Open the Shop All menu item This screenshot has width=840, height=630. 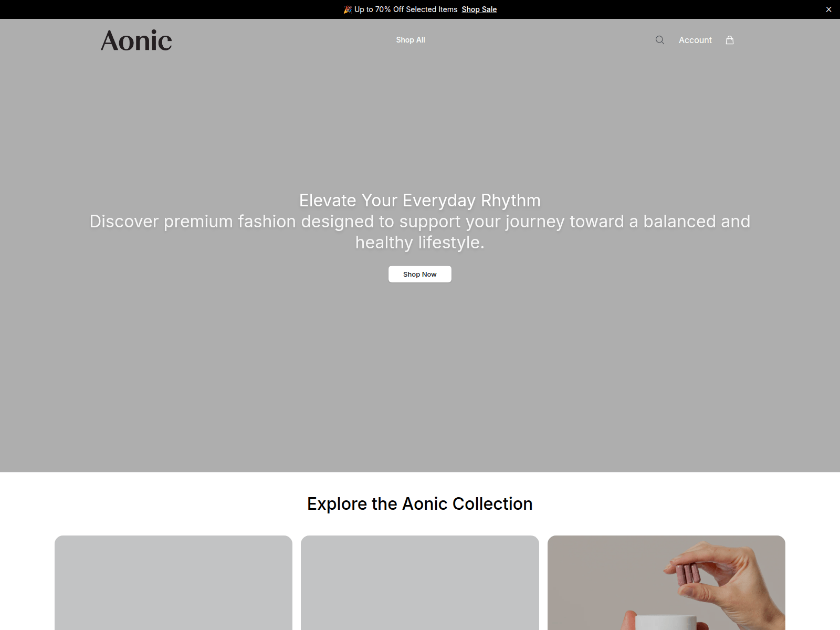(411, 40)
